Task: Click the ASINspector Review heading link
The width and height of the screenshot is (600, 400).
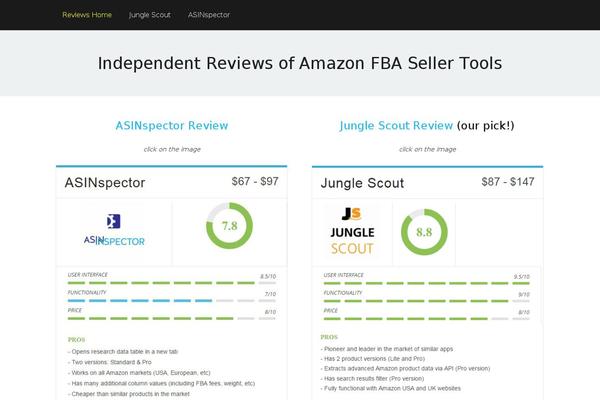Action: (x=172, y=126)
